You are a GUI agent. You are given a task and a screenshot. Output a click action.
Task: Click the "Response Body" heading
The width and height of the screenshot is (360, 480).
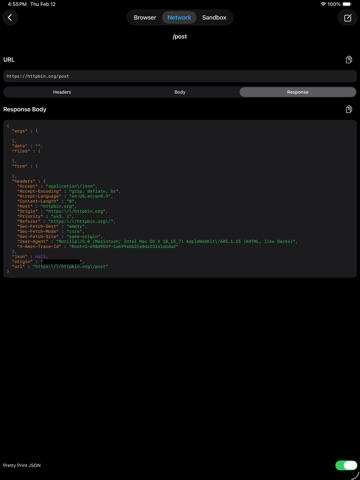click(25, 109)
